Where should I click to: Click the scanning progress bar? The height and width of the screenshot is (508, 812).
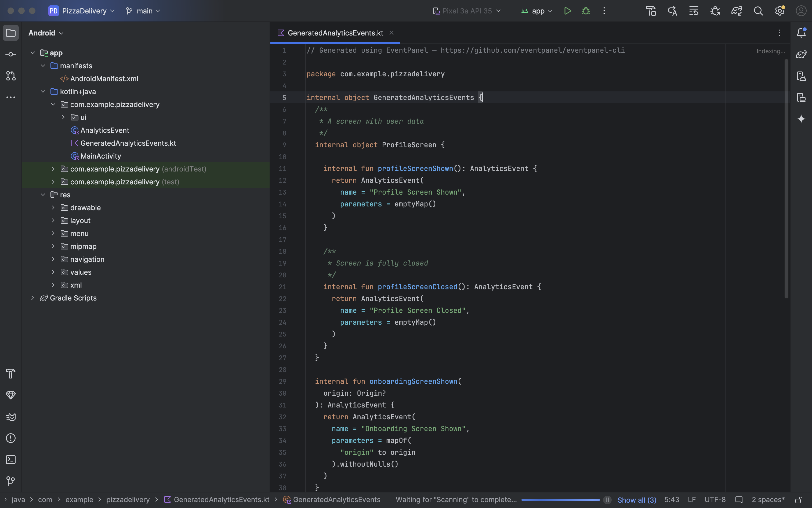(x=560, y=500)
